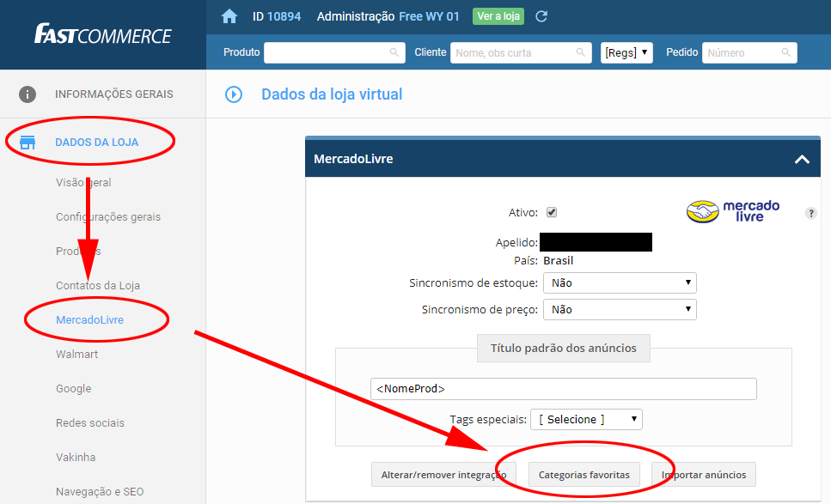Screen dimensions: 831x504
Task: Click the Free WY 01 store name
Action: 430,16
